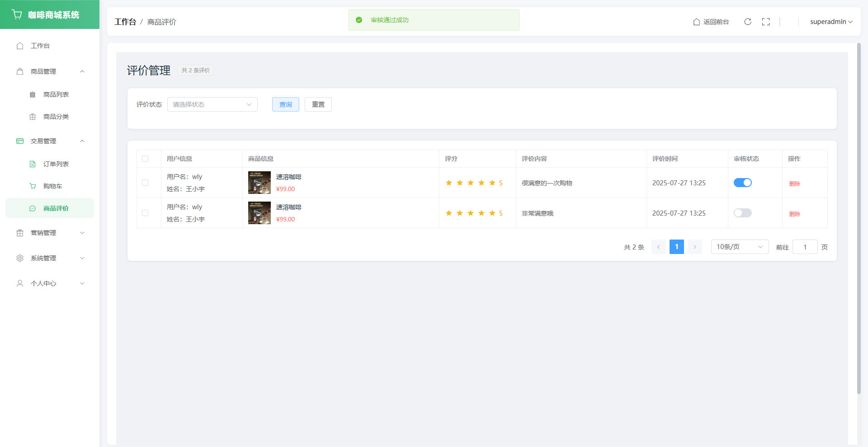Click the vertical scrollbar on the right
868x447 pixels.
[859, 217]
